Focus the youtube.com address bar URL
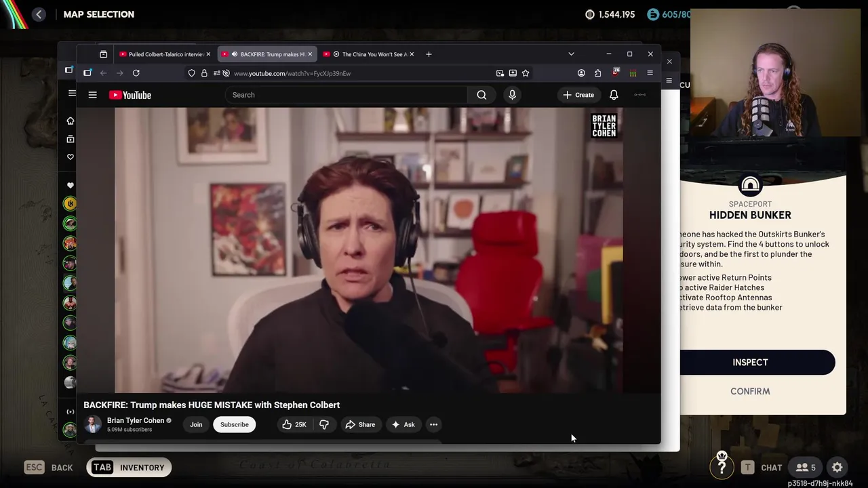 [x=292, y=73]
